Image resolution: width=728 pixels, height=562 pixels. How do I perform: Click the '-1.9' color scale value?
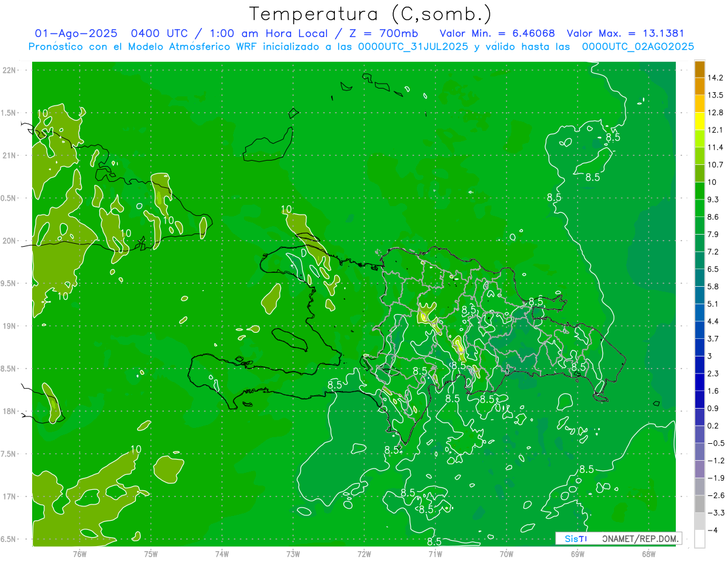(716, 478)
